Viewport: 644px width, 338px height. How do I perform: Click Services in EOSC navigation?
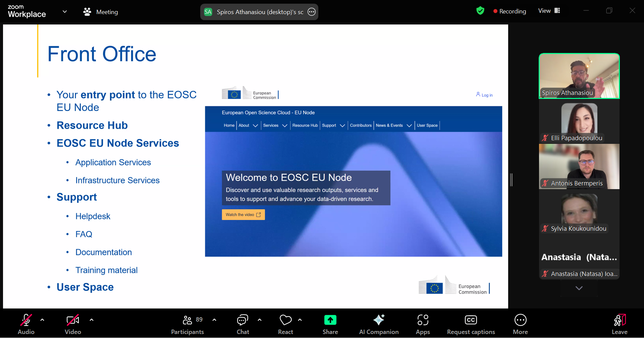click(271, 125)
